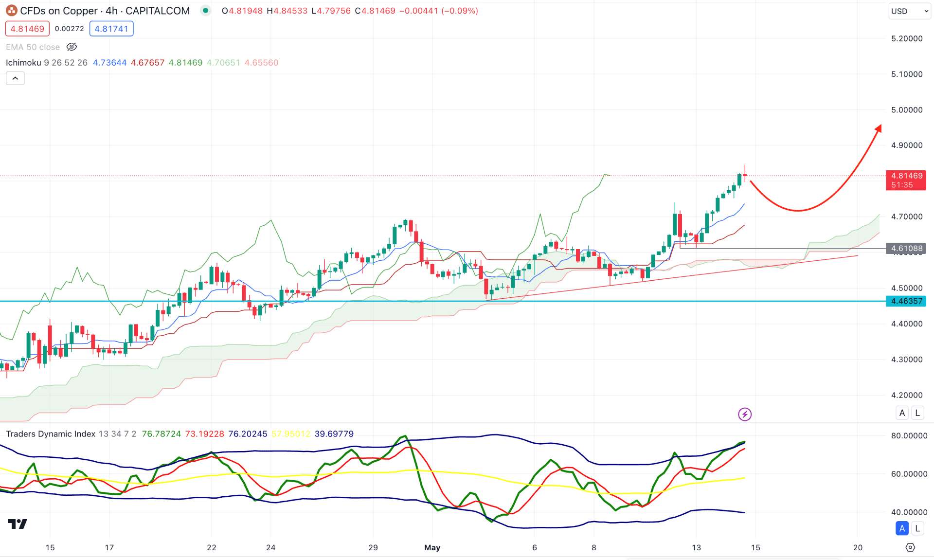Click the change -0.00441 (-0.09%) readout

pyautogui.click(x=438, y=11)
